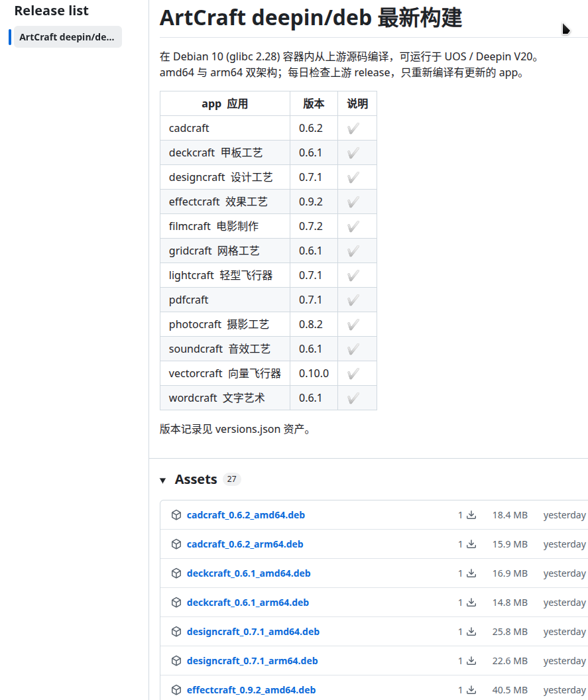588x700 pixels.
Task: Click package icon beside cadcraft_0.6.2_arm64.deb
Action: (x=176, y=544)
